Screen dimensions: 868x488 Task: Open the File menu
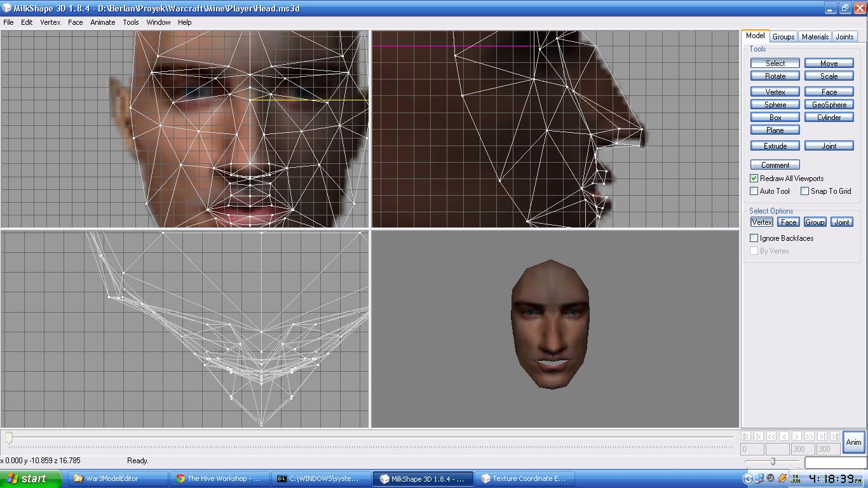[x=8, y=22]
